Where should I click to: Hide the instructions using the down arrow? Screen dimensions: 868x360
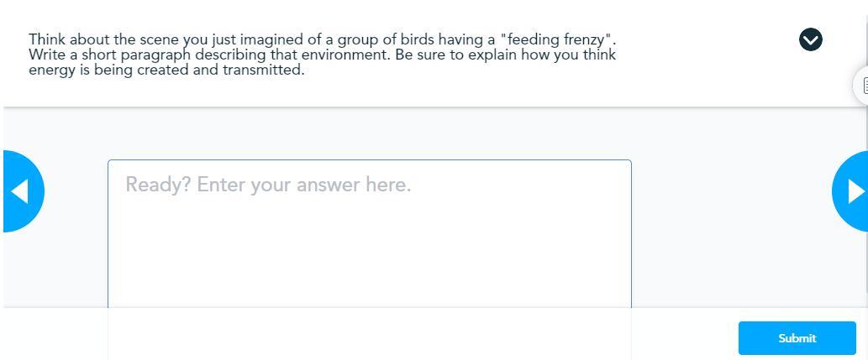point(811,39)
